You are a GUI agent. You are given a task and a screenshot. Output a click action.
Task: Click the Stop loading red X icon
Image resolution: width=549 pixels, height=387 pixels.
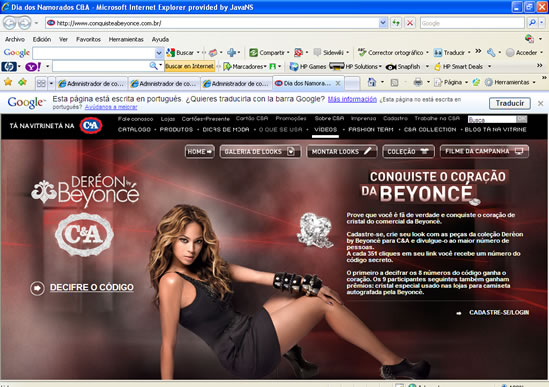(410, 23)
